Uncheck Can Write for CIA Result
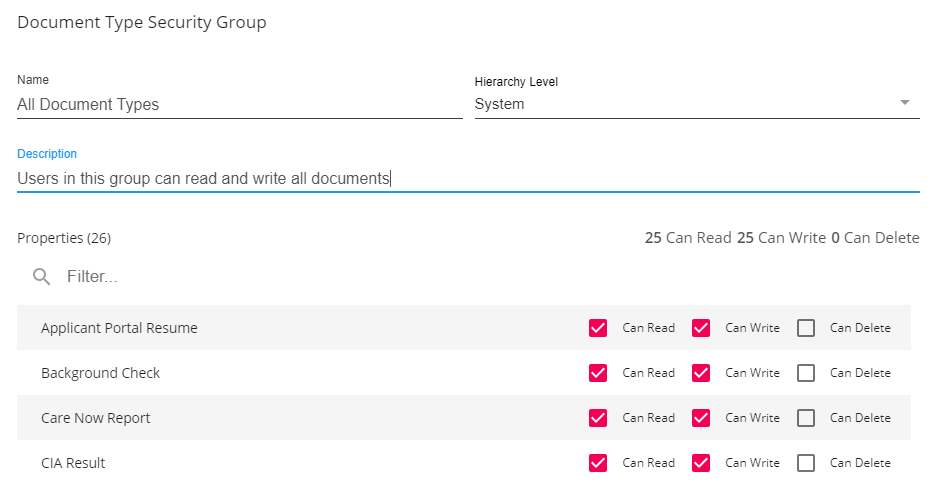This screenshot has width=936, height=483. coord(701,463)
